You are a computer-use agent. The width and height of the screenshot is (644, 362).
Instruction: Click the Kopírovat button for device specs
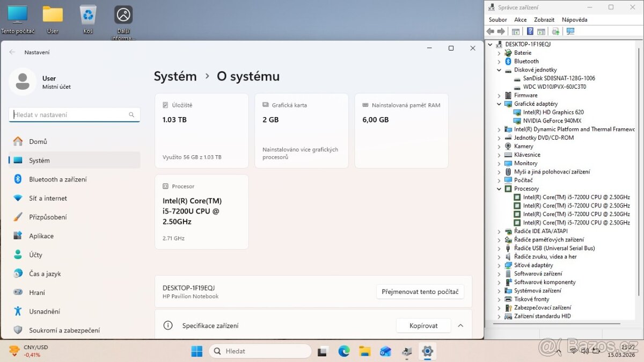tap(423, 325)
